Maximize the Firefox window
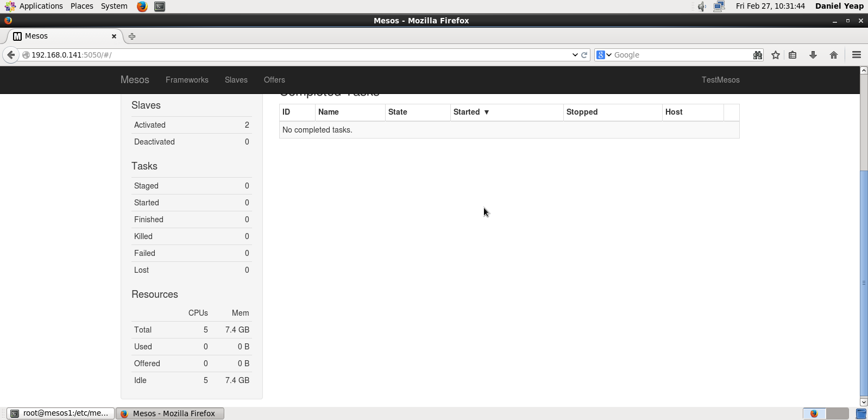Image resolution: width=868 pixels, height=420 pixels. (848, 21)
